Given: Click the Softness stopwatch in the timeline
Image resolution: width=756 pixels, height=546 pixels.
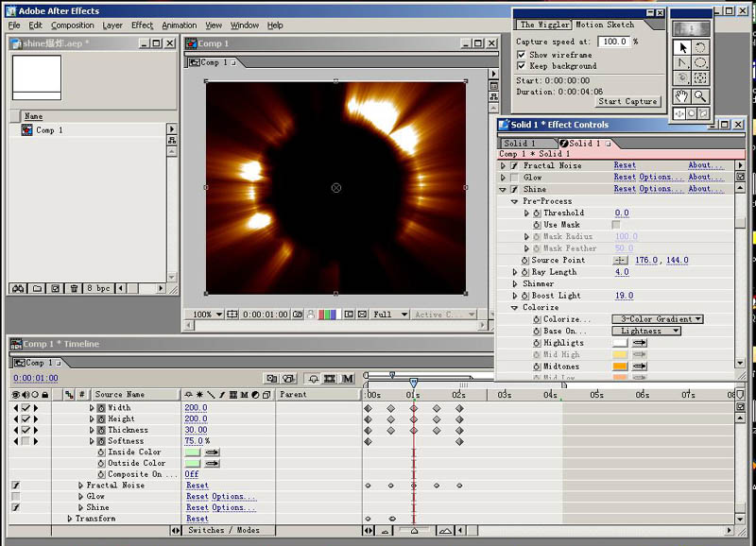Looking at the screenshot, I should click(x=101, y=441).
